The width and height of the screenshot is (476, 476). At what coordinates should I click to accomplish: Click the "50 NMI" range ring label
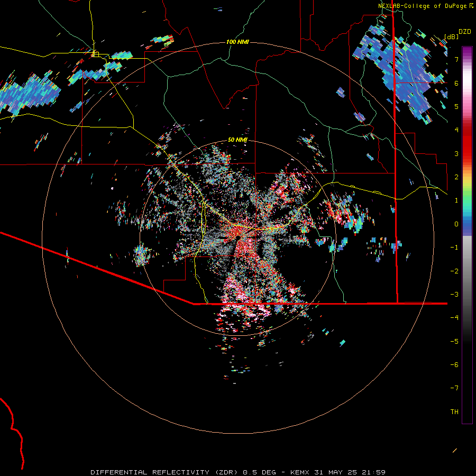point(237,140)
